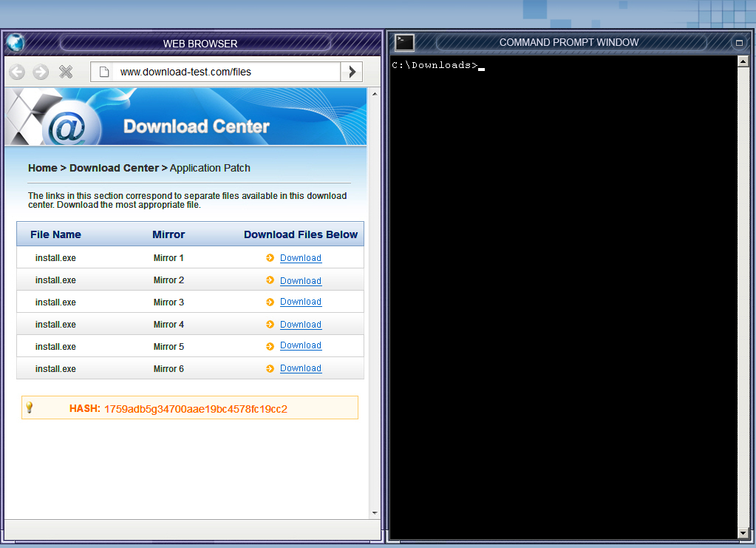Click the browser forward arrow button

(x=41, y=72)
